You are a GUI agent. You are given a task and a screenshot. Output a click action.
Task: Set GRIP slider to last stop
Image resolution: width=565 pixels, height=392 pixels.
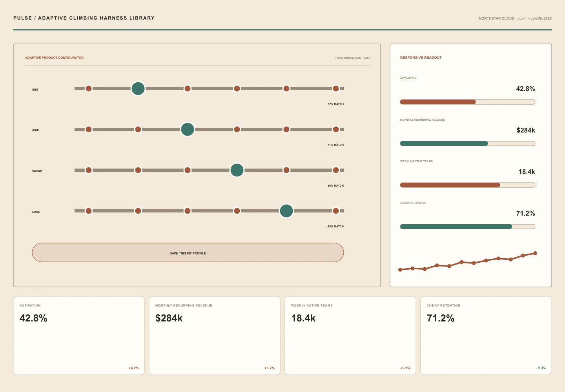(336, 129)
